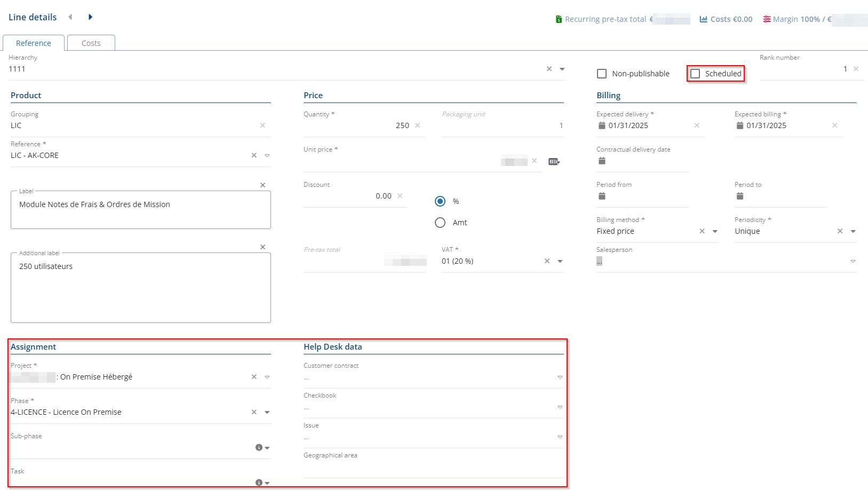Expand the VAT dropdown

coord(560,261)
